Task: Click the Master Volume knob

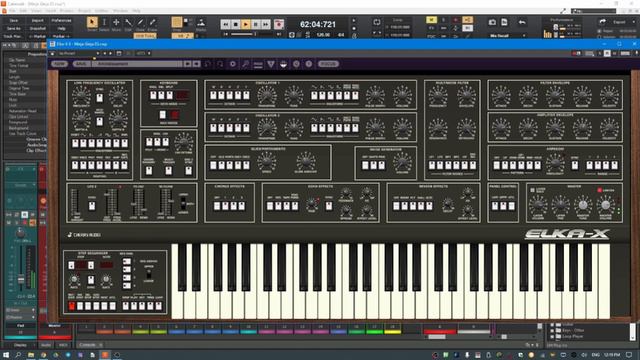Action: tap(605, 205)
